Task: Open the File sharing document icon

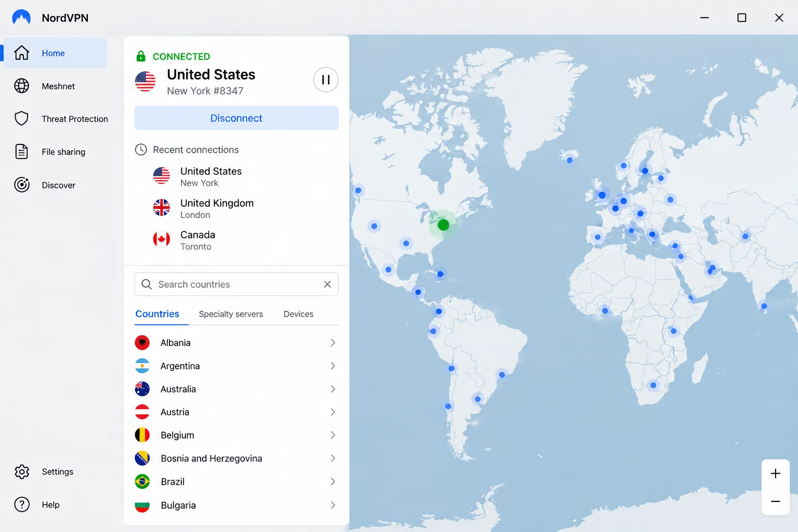Action: coord(22,152)
